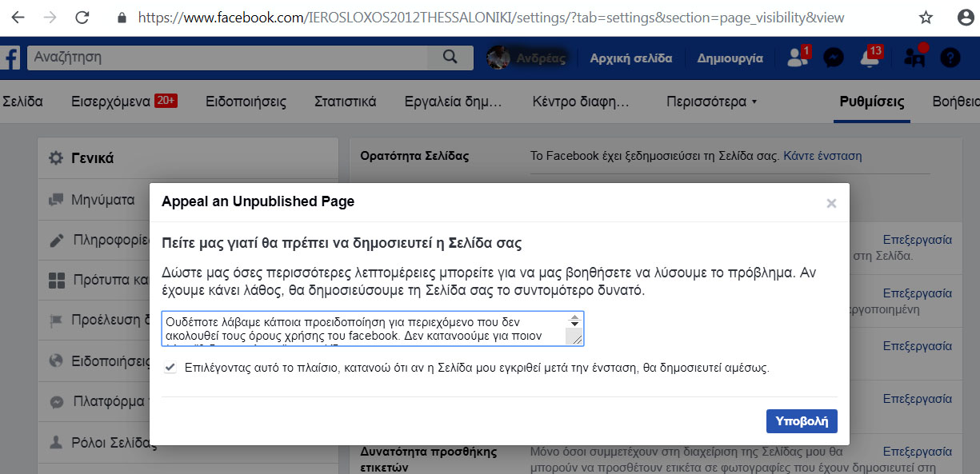Open Ανδρέας profile link
Viewport: 980px width, 474px height.
(x=526, y=58)
